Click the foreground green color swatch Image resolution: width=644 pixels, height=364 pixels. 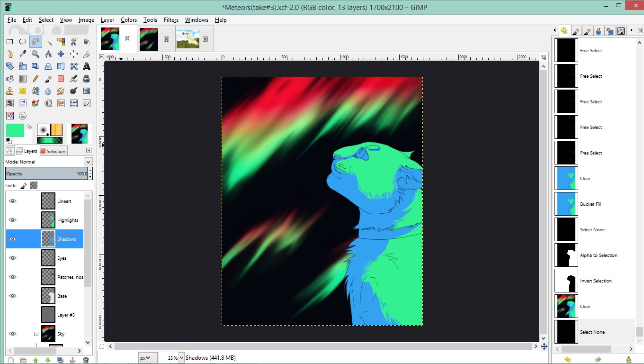pos(15,130)
